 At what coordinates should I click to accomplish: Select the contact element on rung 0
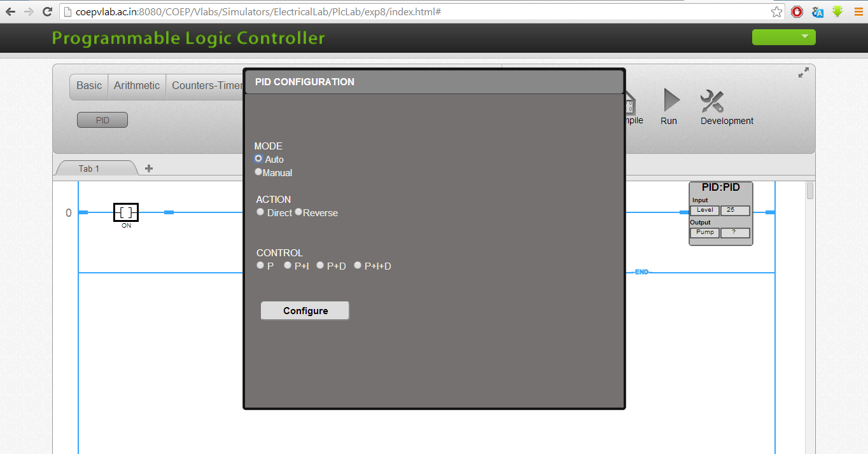(126, 212)
